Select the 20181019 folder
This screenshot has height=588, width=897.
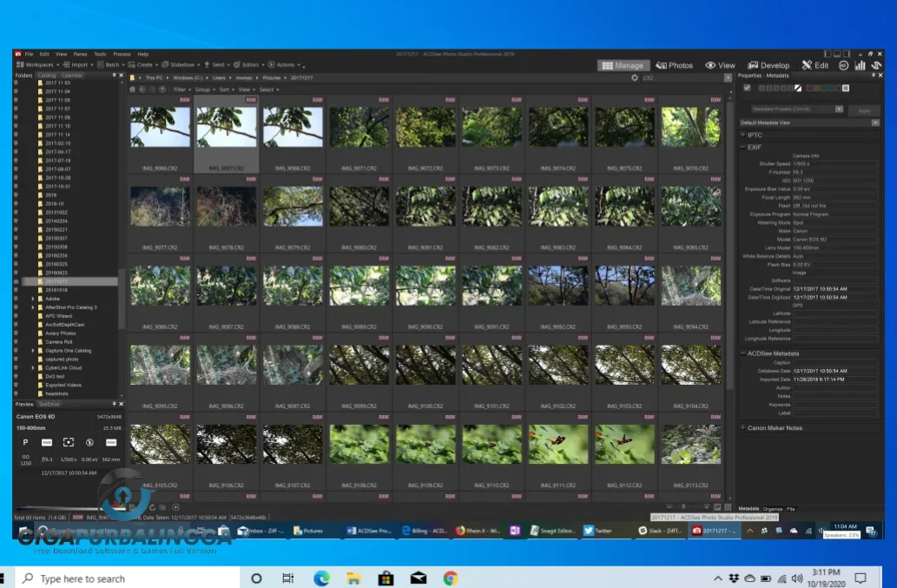[56, 290]
